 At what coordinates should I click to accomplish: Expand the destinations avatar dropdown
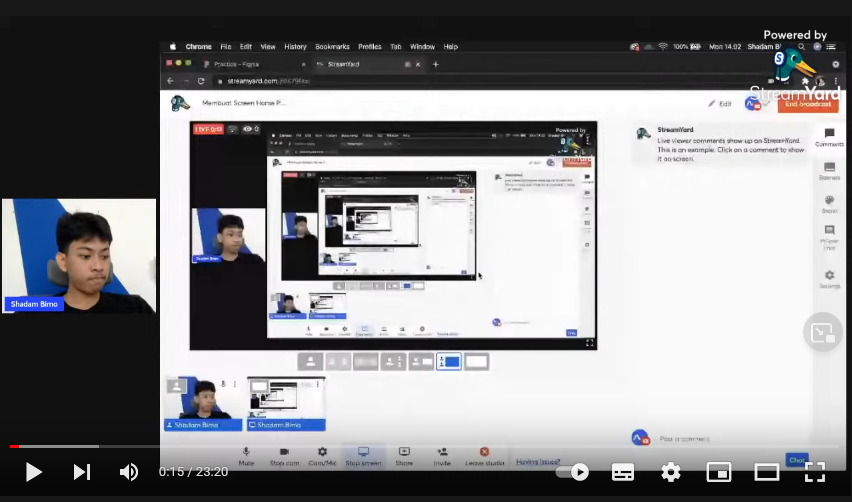tap(757, 103)
